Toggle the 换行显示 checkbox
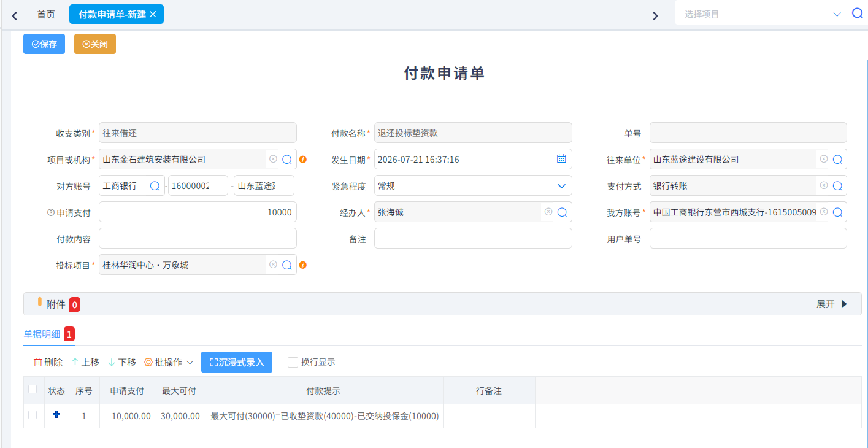 pyautogui.click(x=293, y=362)
